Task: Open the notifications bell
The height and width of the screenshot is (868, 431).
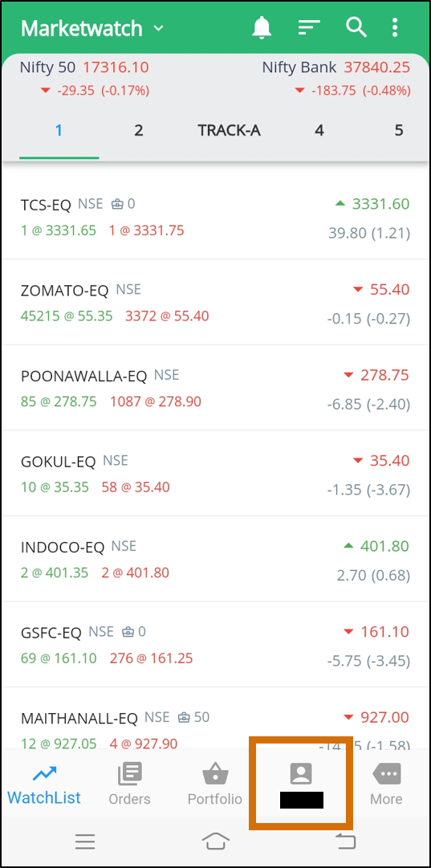Action: pos(262,27)
